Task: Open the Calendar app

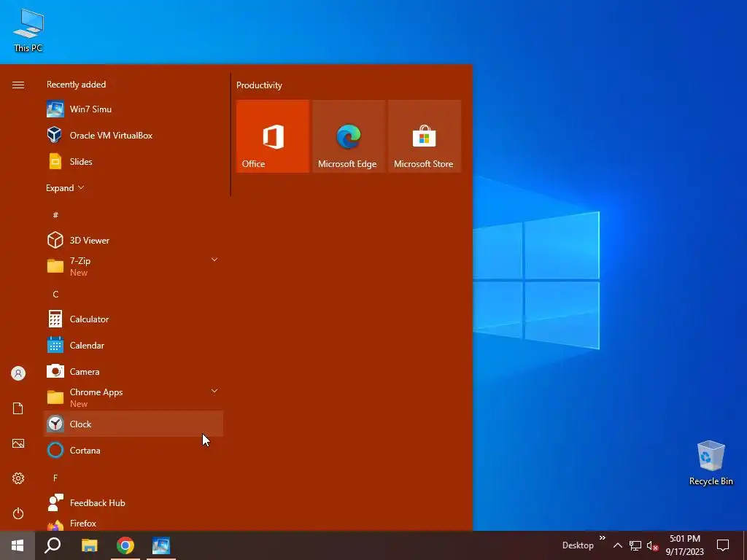Action: pyautogui.click(x=133, y=345)
